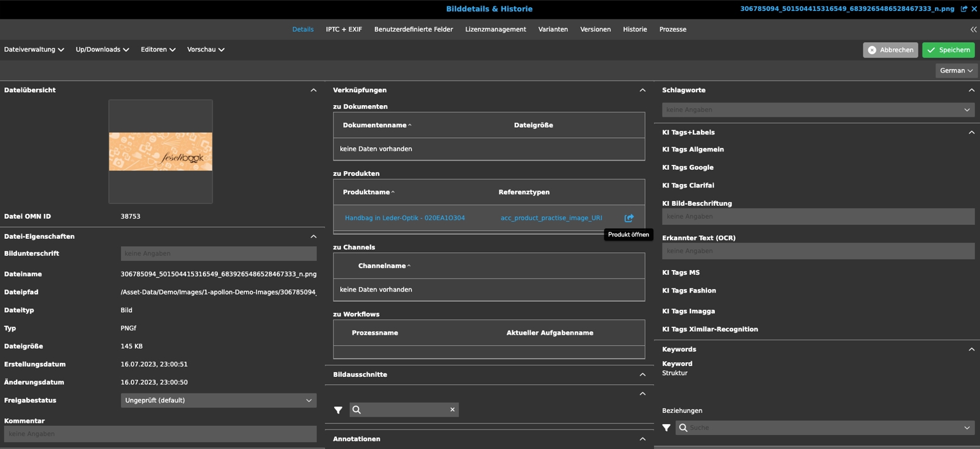Viewport: 980px width, 449px height.
Task: Click the magnifier icon in Beziehungen search
Action: (x=683, y=428)
